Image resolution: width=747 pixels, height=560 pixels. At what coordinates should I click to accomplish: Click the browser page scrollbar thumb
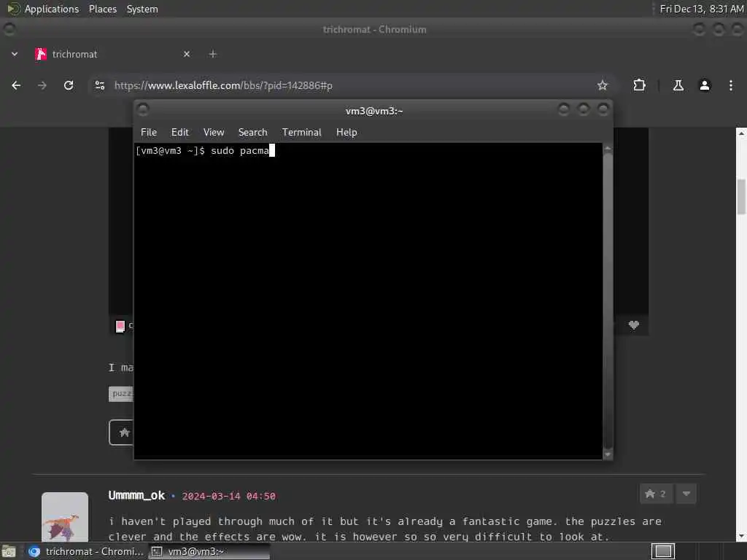pyautogui.click(x=741, y=196)
